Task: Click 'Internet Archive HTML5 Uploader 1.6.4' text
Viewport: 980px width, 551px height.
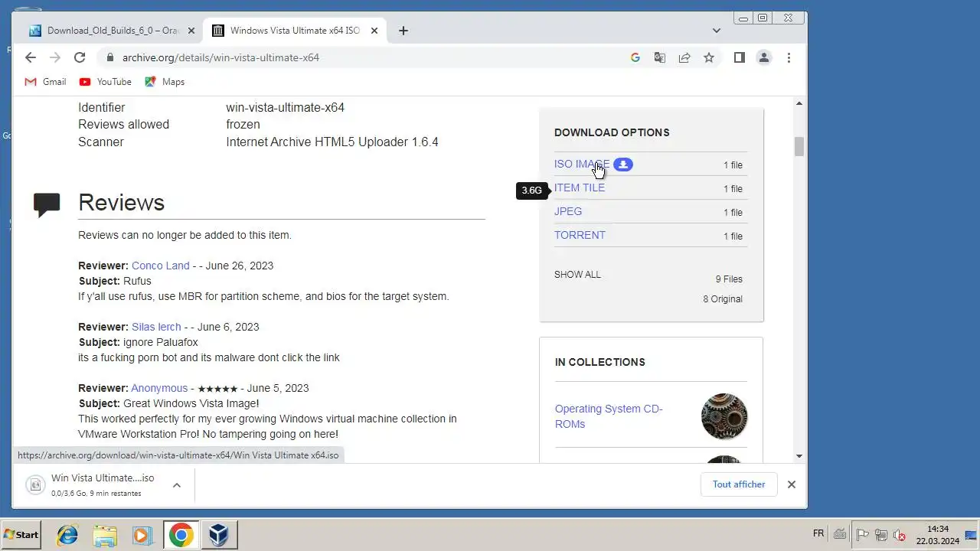Action: [332, 142]
